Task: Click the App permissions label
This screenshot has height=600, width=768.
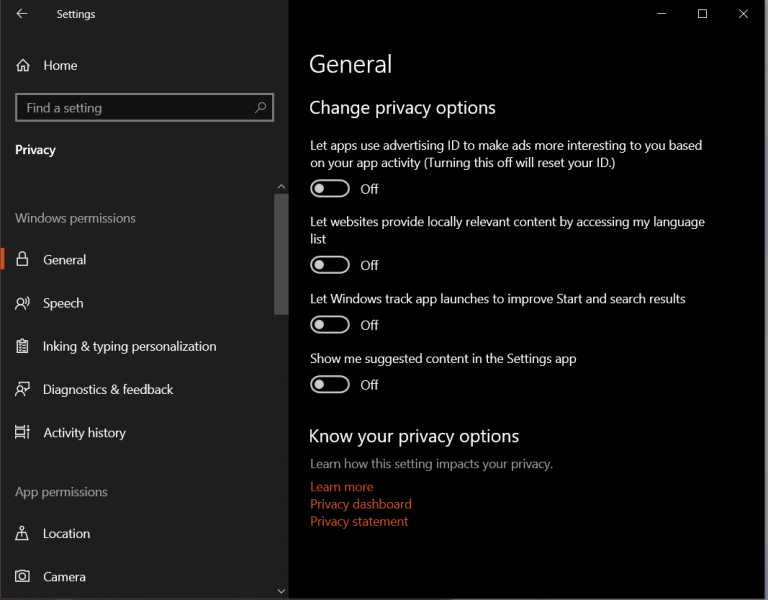Action: pyautogui.click(x=61, y=492)
